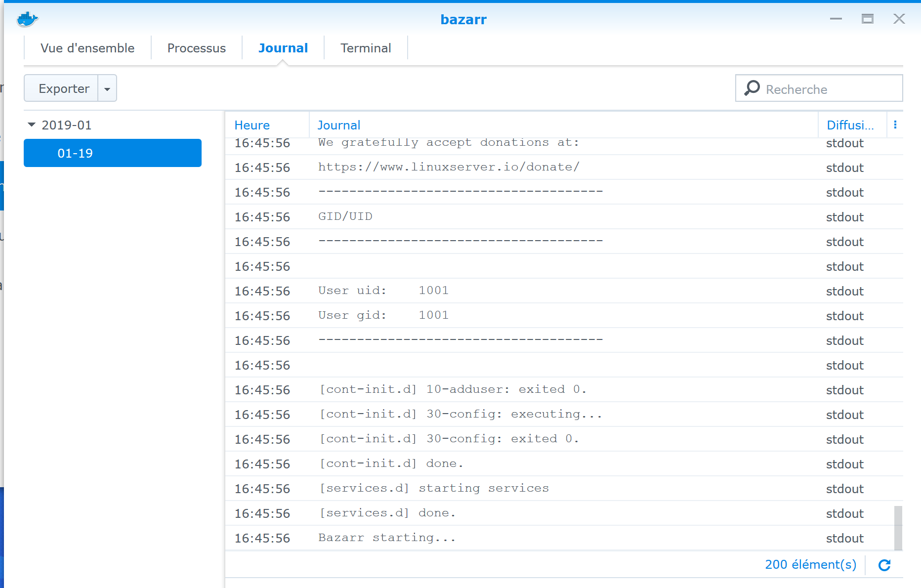Open the Exporter dropdown arrow
921x588 pixels.
[x=107, y=88]
